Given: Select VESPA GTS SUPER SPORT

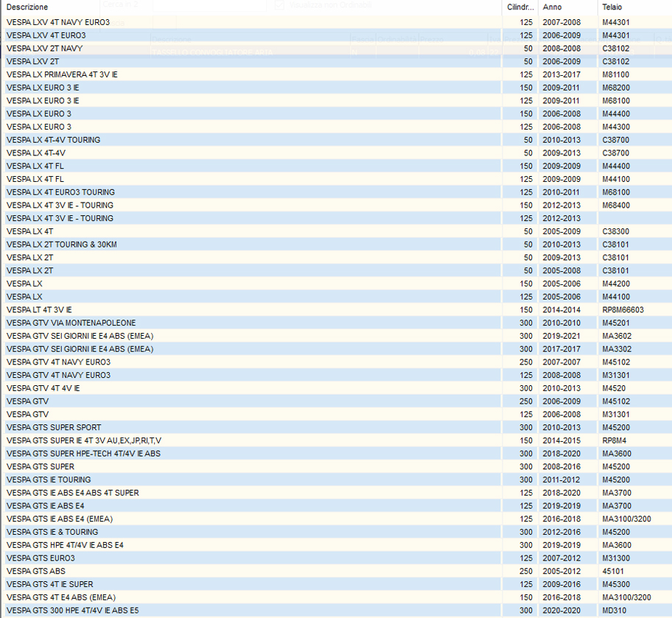Looking at the screenshot, I should [x=336, y=427].
